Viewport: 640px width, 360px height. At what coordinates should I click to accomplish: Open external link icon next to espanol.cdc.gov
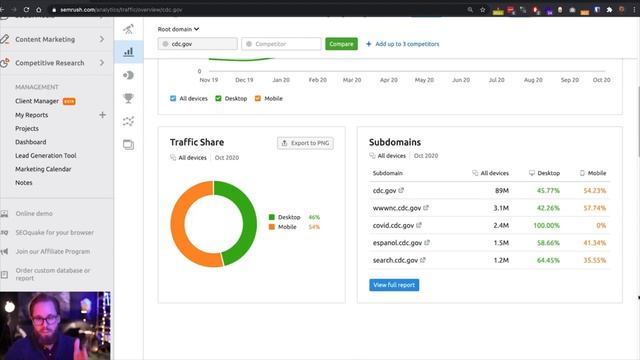pyautogui.click(x=427, y=242)
